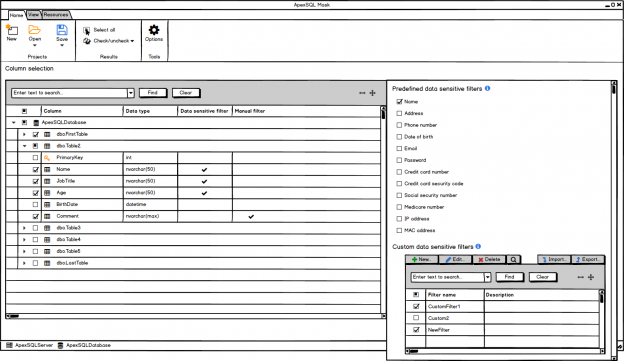This screenshot has width=624, height=361.
Task: Click the dbo.FirstTable table icon
Action: coord(47,135)
